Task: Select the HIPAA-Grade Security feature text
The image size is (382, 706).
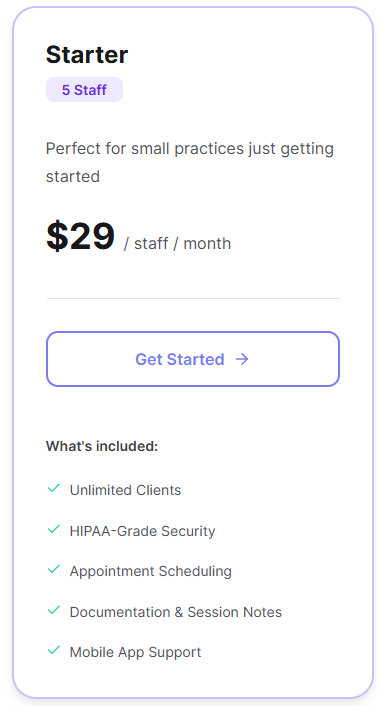Action: [142, 531]
